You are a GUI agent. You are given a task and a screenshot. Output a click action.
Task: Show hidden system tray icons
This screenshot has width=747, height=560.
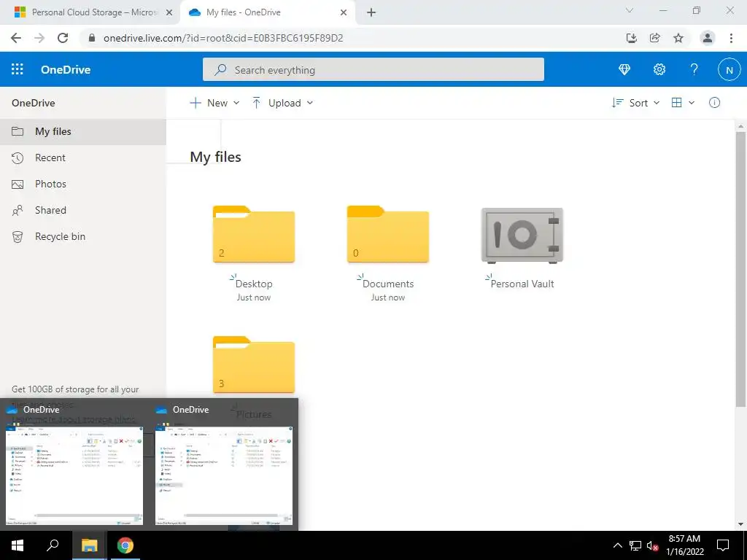tap(617, 545)
